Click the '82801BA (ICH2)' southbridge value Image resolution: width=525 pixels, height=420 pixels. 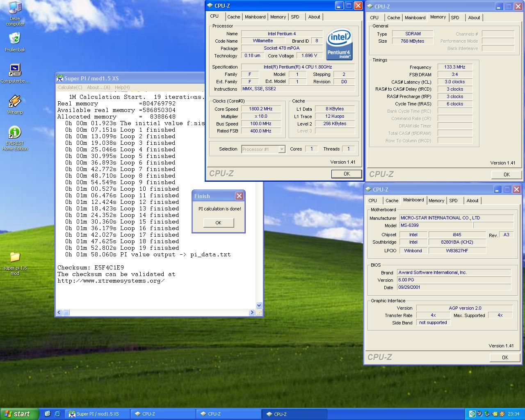(457, 242)
